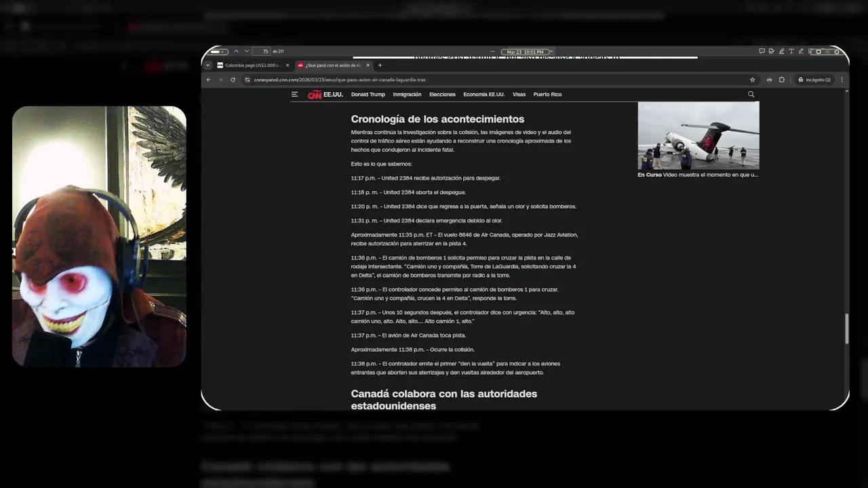Focus the cnnespanol.cnn.com address bar
868x488 pixels.
[x=500, y=79]
